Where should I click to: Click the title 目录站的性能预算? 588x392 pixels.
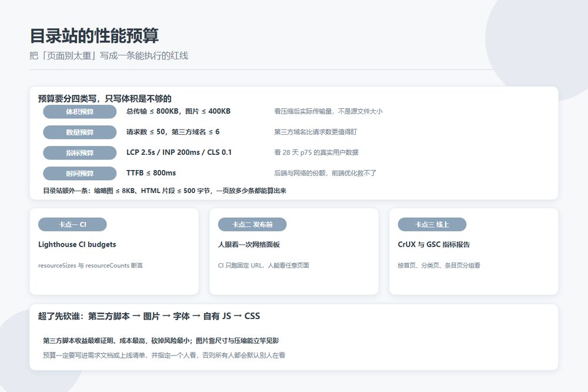tap(94, 36)
